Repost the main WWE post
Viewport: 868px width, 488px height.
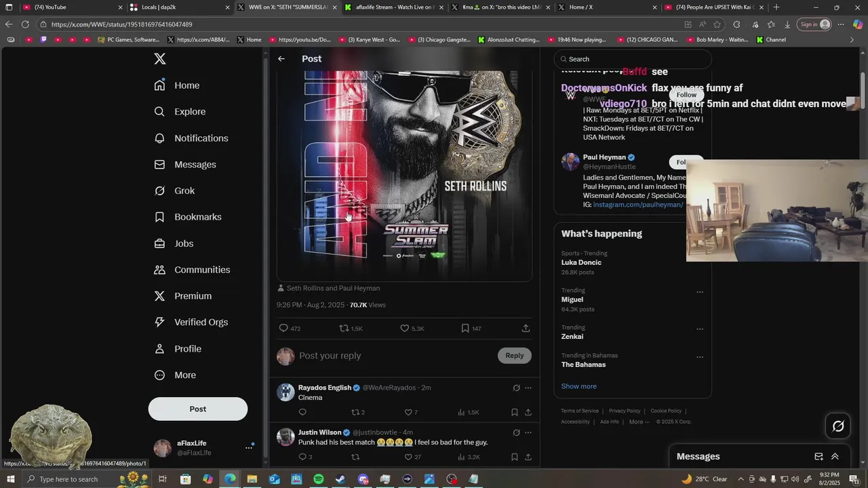344,328
